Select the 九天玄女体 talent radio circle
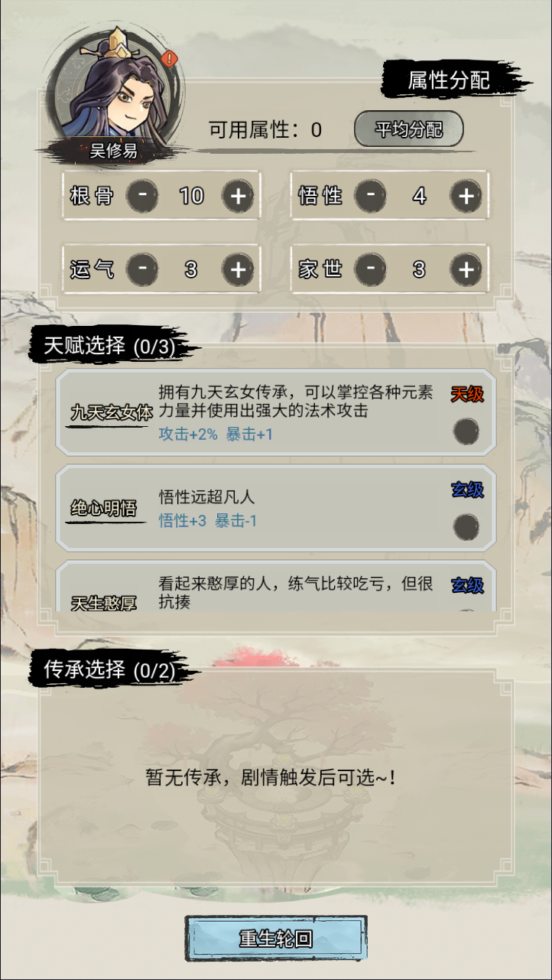This screenshot has width=552, height=980. pos(466,431)
